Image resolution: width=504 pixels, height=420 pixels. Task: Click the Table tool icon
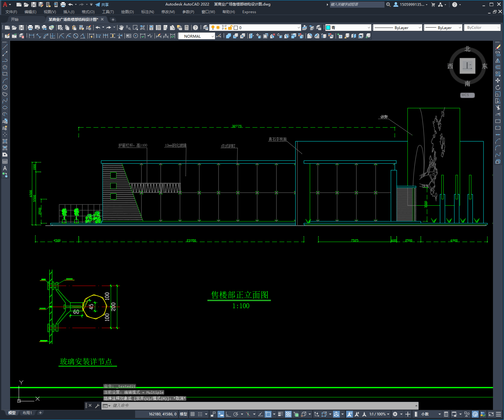[5, 161]
